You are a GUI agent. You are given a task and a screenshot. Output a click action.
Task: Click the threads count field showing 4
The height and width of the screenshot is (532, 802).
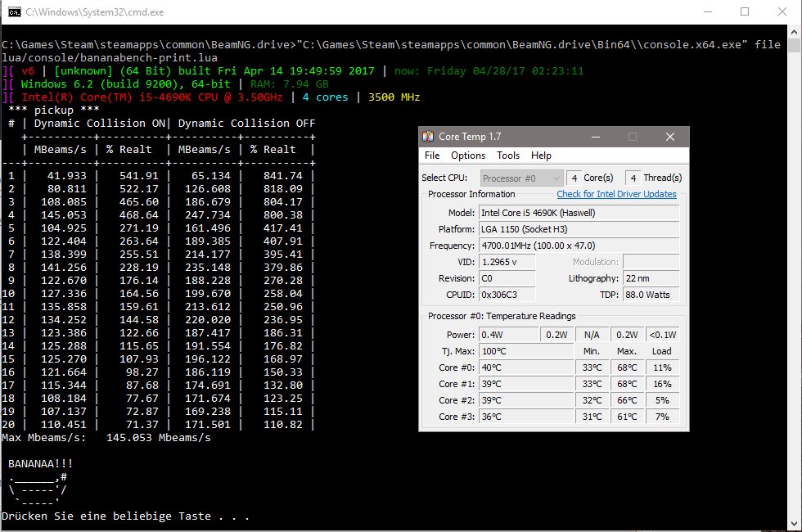pos(633,178)
